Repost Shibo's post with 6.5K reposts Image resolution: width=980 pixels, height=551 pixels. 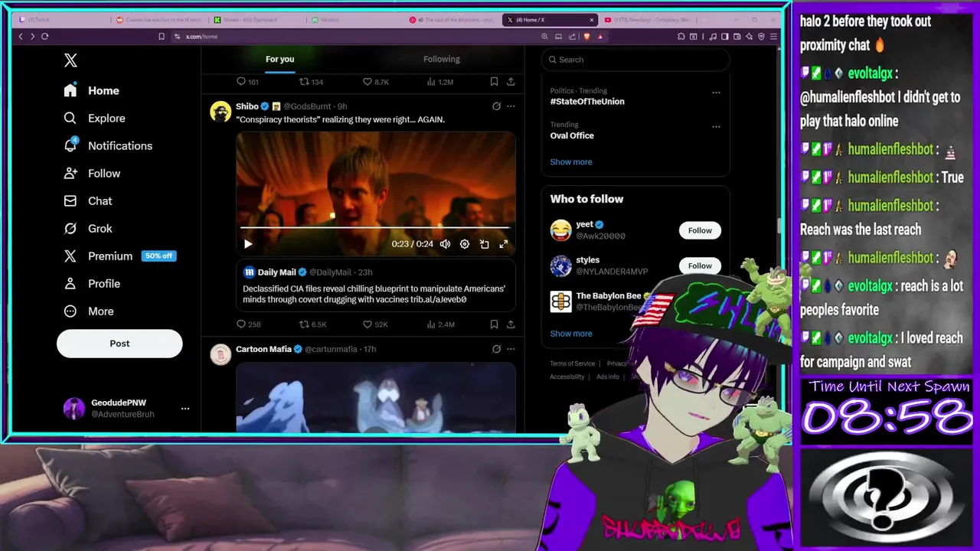click(312, 324)
